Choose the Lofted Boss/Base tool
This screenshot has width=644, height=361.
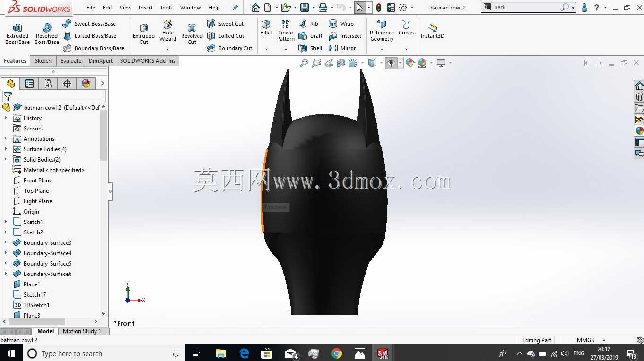click(x=89, y=36)
